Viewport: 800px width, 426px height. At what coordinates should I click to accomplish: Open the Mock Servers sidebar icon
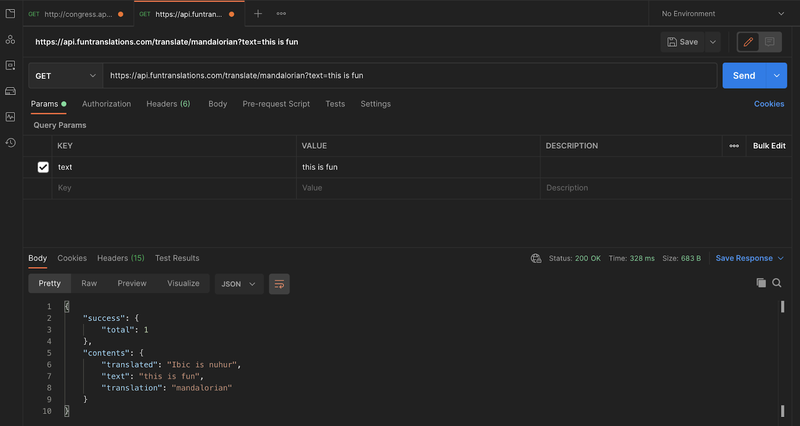pos(11,91)
